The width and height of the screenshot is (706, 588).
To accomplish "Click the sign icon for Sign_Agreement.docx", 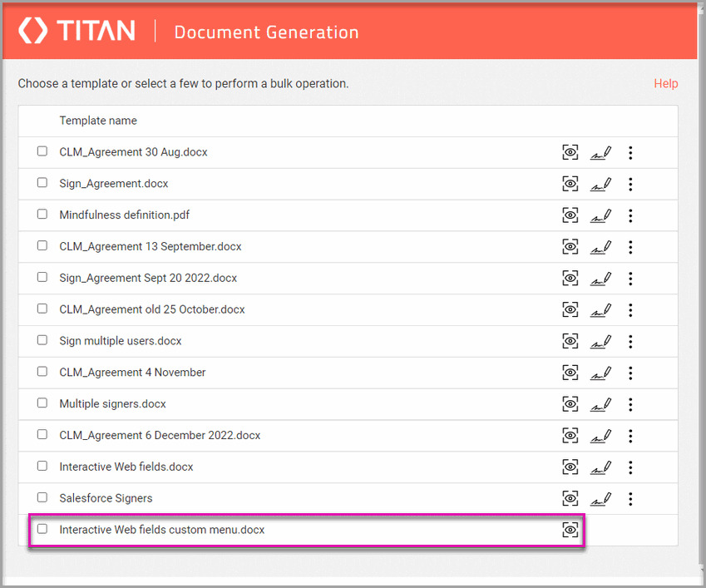I will 600,185.
